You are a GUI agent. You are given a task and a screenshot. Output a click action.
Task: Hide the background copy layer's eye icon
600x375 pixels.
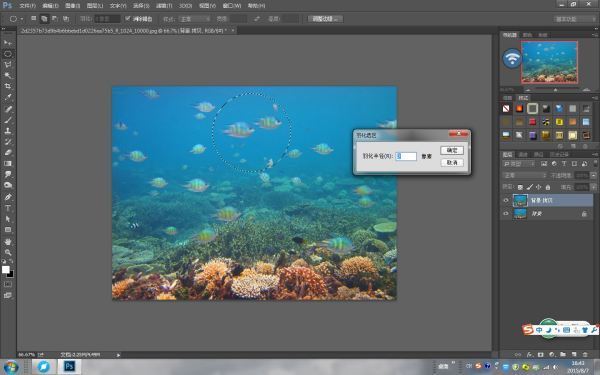tap(506, 201)
